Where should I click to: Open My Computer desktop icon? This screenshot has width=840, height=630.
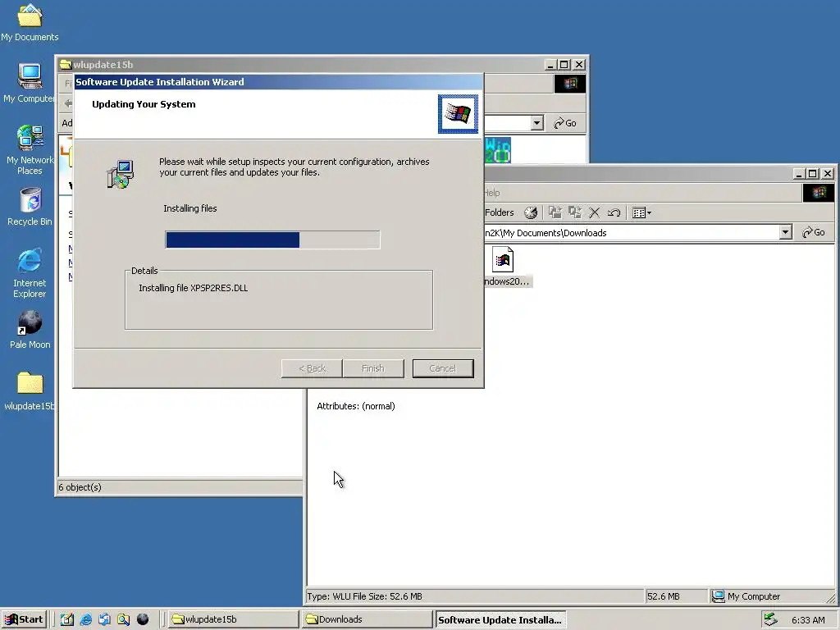(x=30, y=84)
